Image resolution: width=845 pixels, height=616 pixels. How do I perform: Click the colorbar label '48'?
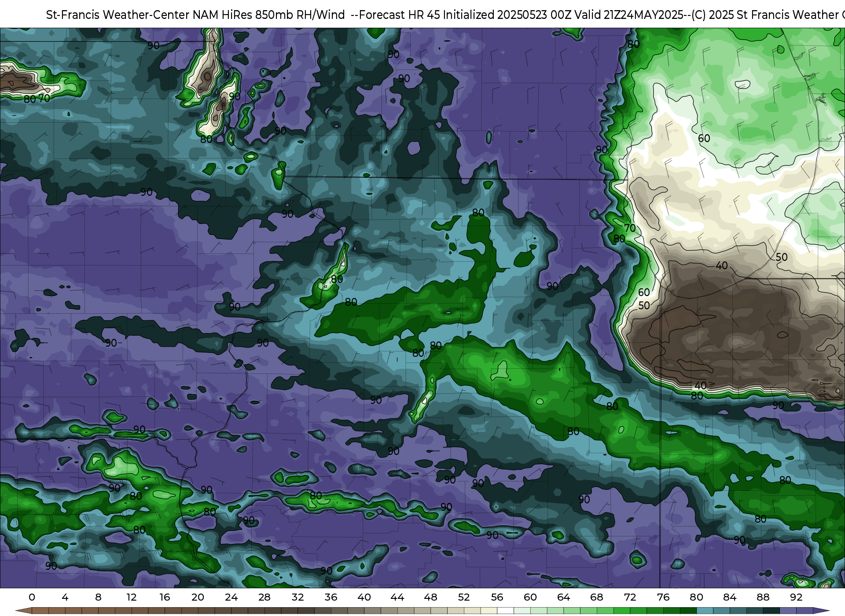click(430, 597)
